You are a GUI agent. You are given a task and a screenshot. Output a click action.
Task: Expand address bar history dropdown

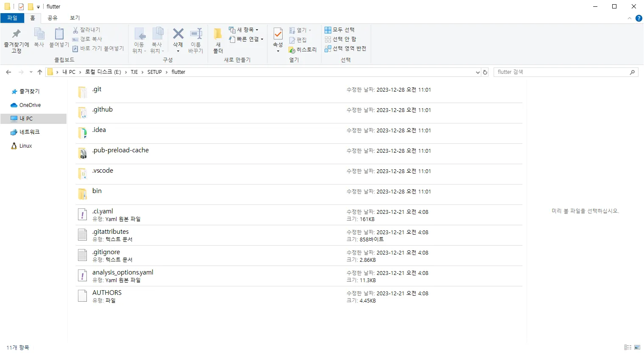coord(478,72)
